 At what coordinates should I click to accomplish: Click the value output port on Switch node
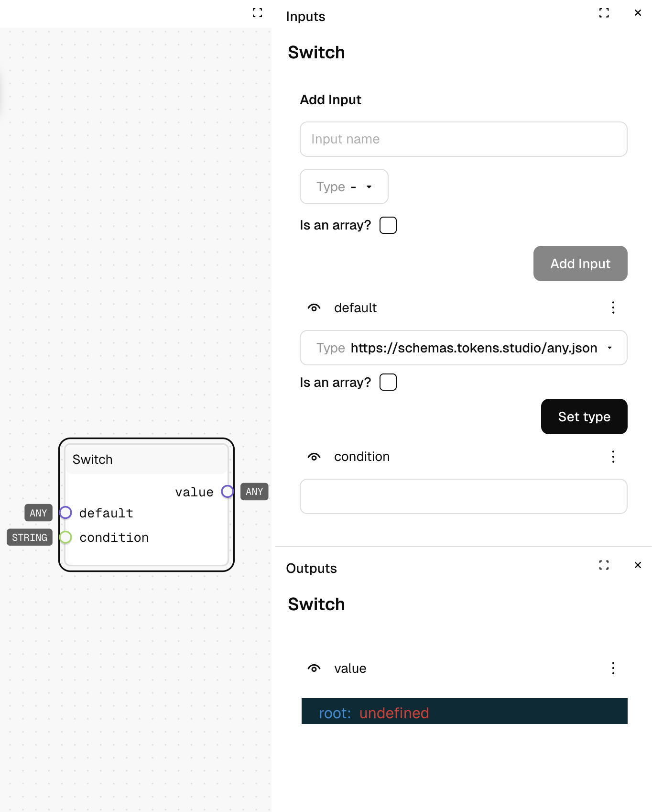pyautogui.click(x=228, y=492)
